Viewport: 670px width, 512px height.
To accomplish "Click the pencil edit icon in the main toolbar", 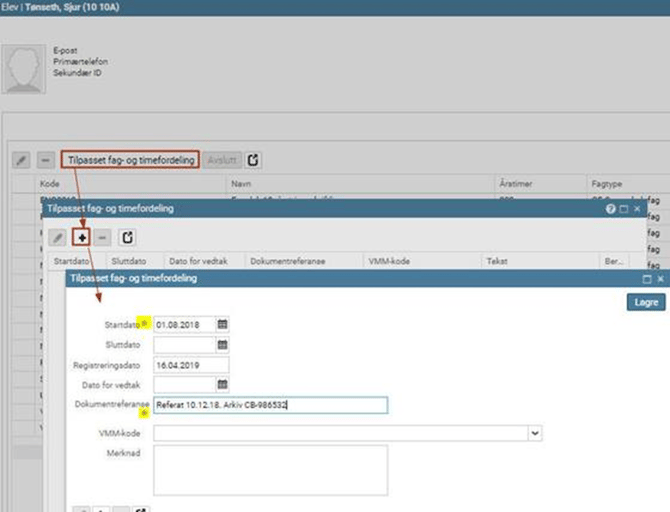I will 21,160.
